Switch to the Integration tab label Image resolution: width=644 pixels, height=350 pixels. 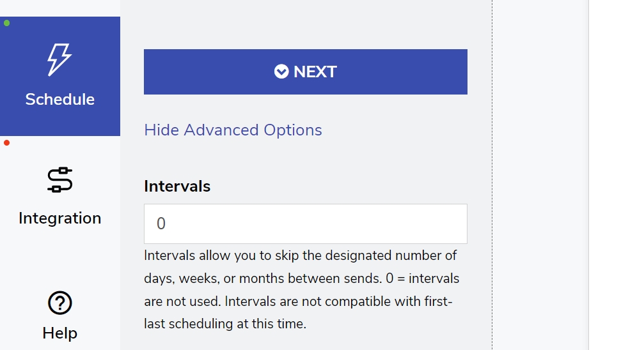pos(60,218)
